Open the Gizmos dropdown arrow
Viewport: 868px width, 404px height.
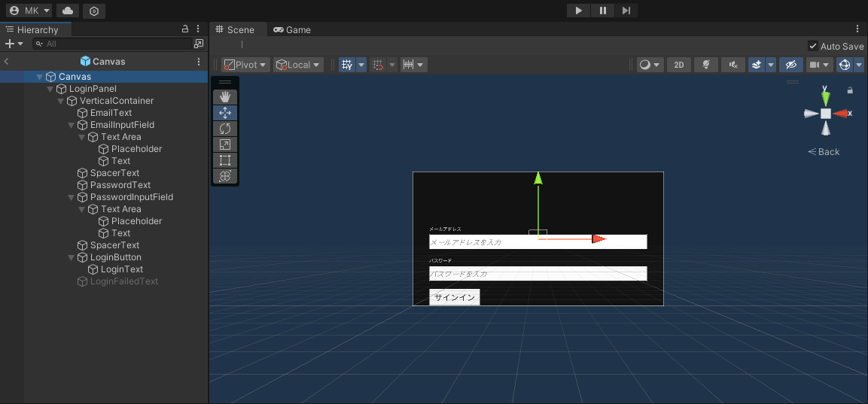[x=859, y=65]
